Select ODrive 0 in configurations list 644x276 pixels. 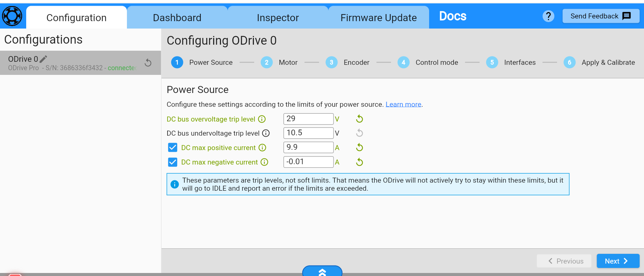click(81, 63)
